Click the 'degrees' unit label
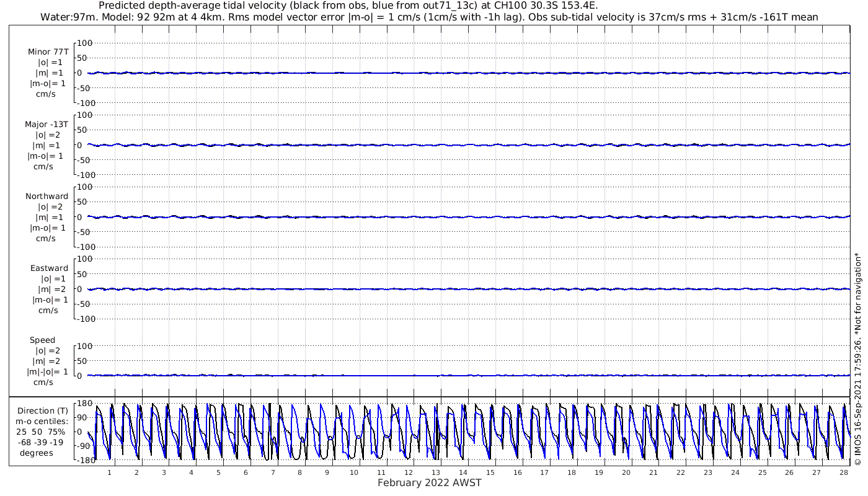Screen dimensions: 868x496 point(37,453)
